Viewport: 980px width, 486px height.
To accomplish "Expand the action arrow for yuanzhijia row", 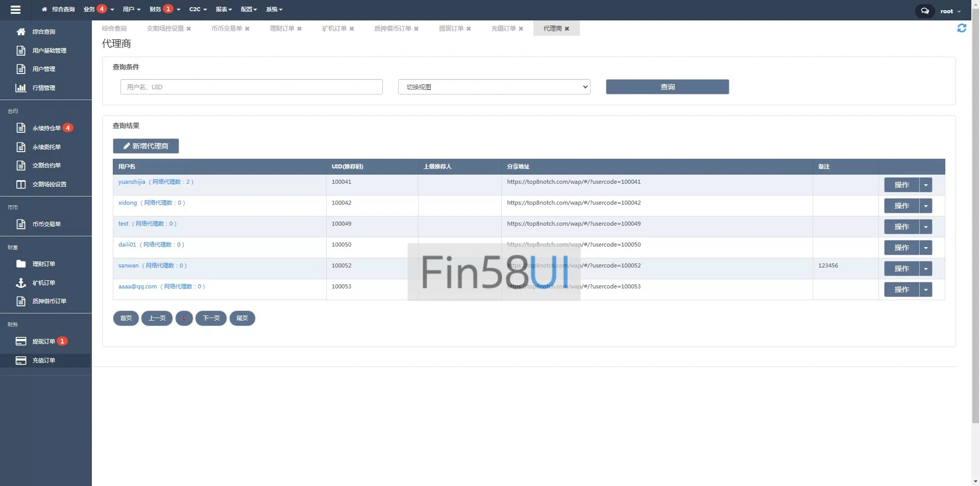I will click(x=925, y=185).
